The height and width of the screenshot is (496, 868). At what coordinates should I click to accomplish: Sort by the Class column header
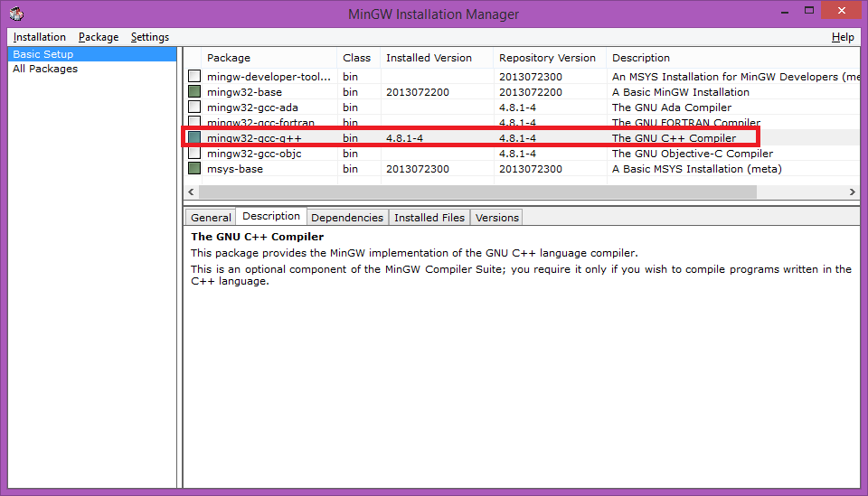358,58
